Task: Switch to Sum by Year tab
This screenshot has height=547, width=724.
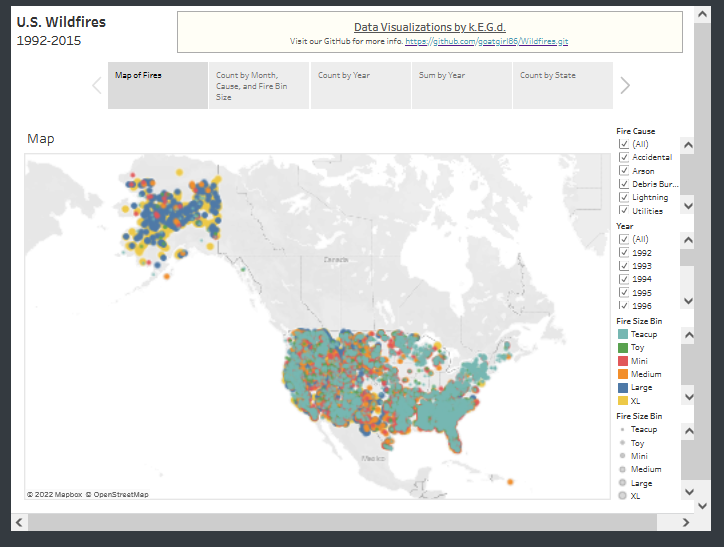Action: (462, 85)
